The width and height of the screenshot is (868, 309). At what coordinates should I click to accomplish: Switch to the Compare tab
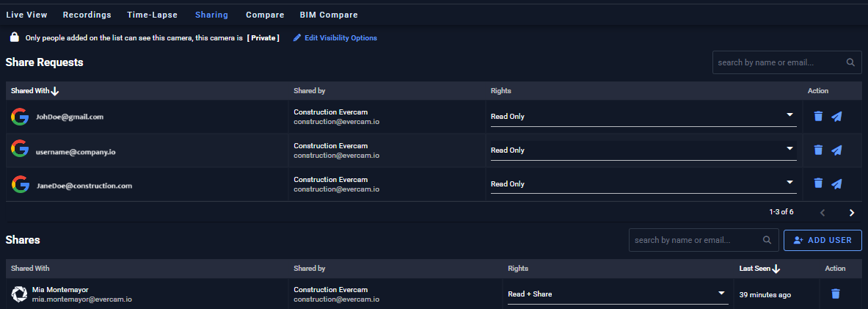tap(265, 15)
